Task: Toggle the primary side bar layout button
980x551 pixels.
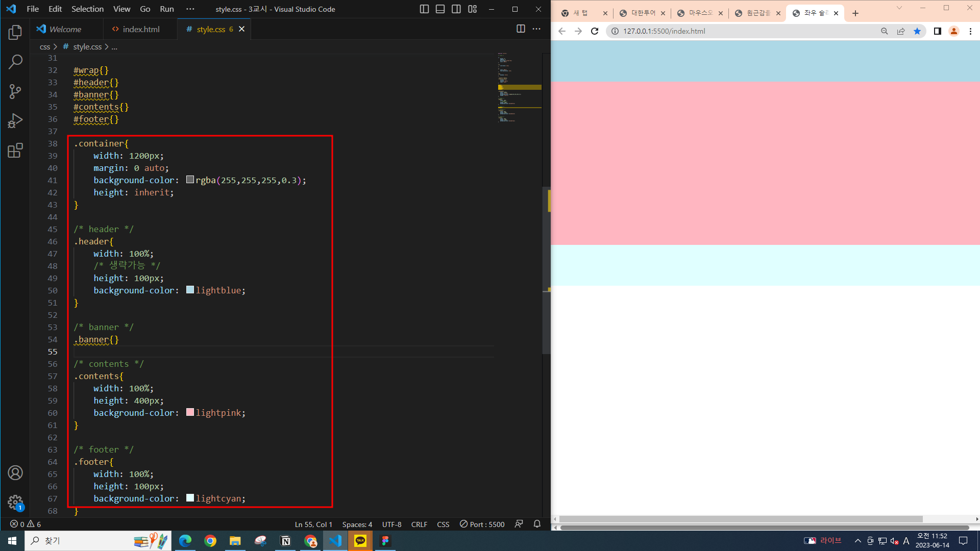Action: (424, 9)
